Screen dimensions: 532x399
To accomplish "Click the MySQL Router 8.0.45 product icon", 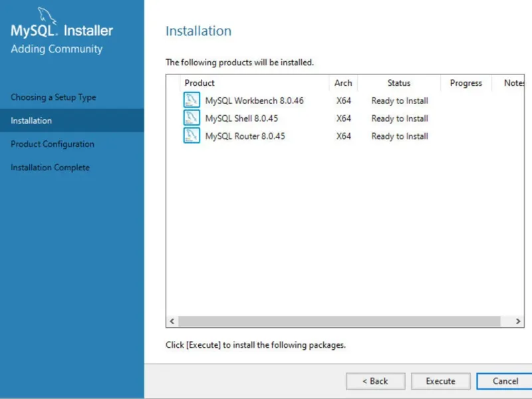I will pyautogui.click(x=192, y=136).
